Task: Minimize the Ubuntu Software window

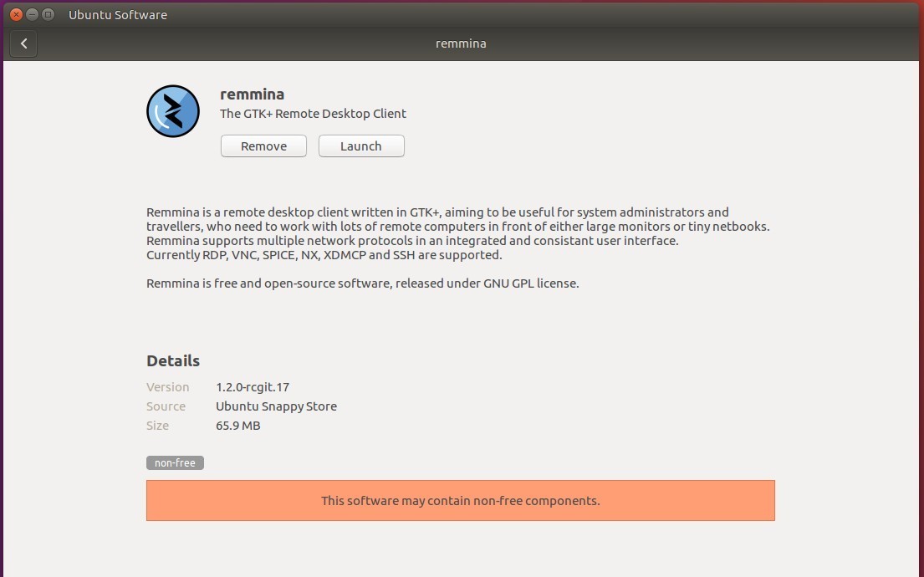Action: coord(32,14)
